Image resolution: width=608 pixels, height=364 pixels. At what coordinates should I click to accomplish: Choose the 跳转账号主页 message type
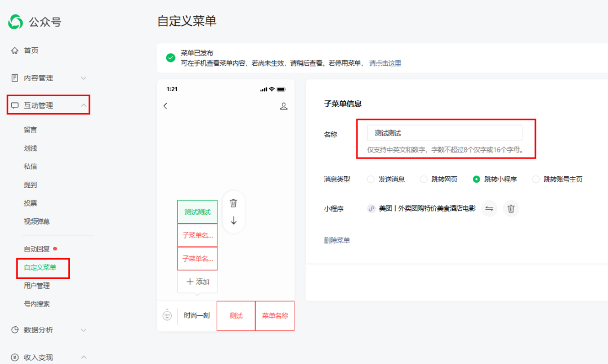[536, 179]
